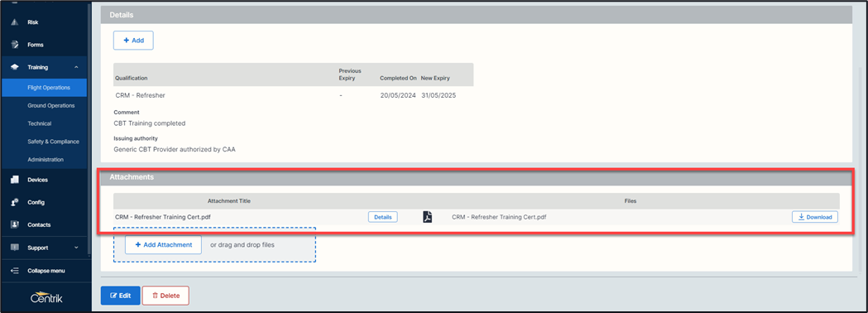Select the Devices icon in sidebar
This screenshot has height=313, width=868.
tap(15, 180)
